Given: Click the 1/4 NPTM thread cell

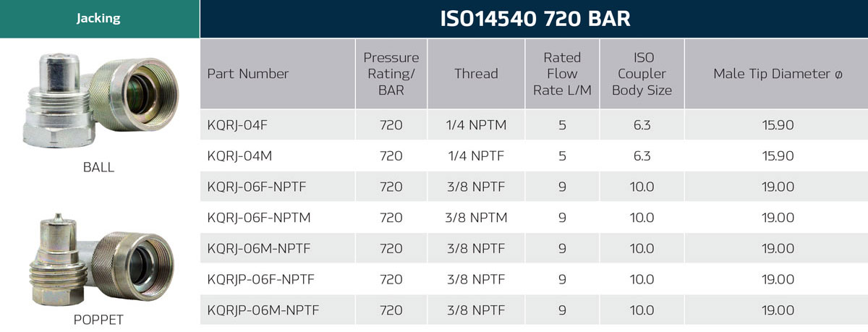Looking at the screenshot, I should tap(476, 125).
